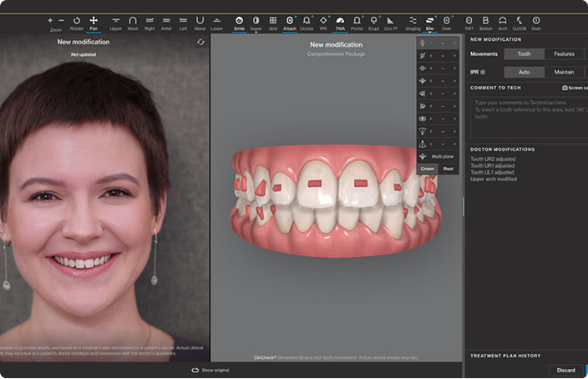The width and height of the screenshot is (588, 379).
Task: Toggle the TMA tool
Action: pos(340,23)
